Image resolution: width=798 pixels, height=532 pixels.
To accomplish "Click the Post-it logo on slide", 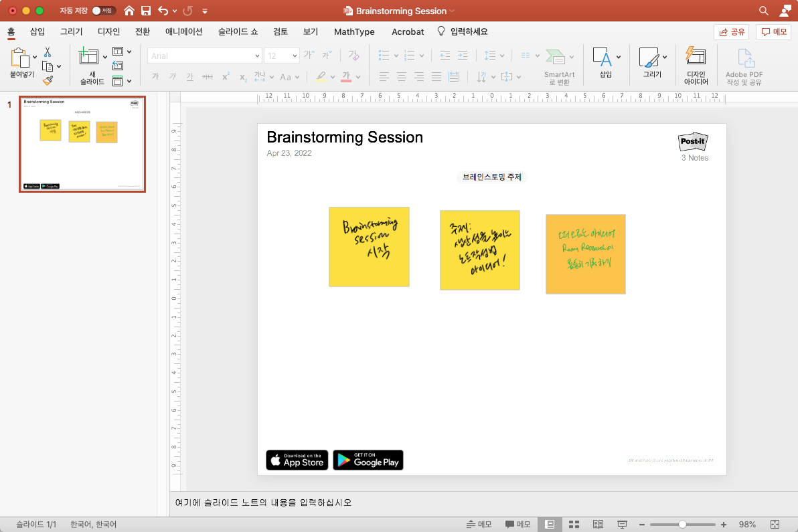I will pos(693,141).
